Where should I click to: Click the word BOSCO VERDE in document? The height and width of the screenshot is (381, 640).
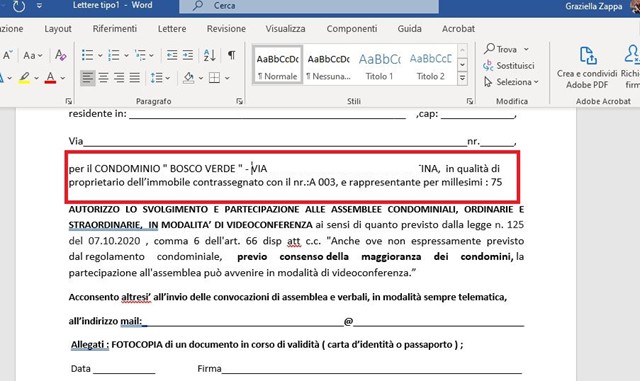click(x=203, y=169)
